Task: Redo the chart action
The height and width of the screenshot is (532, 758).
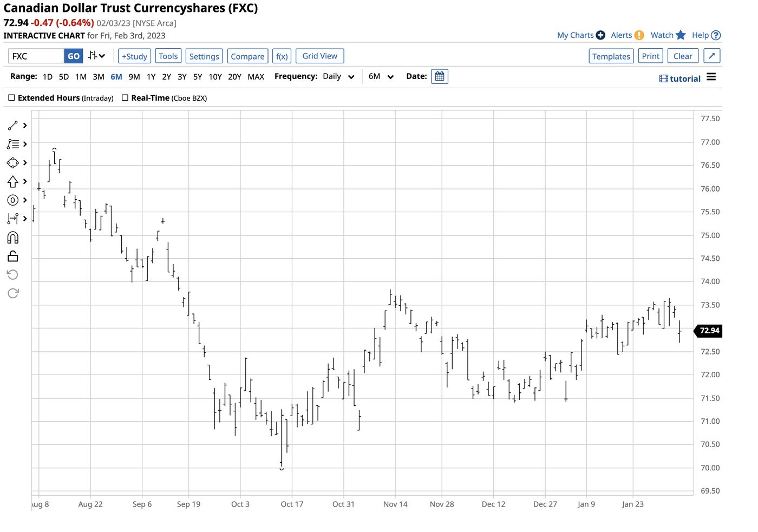Action: [13, 293]
